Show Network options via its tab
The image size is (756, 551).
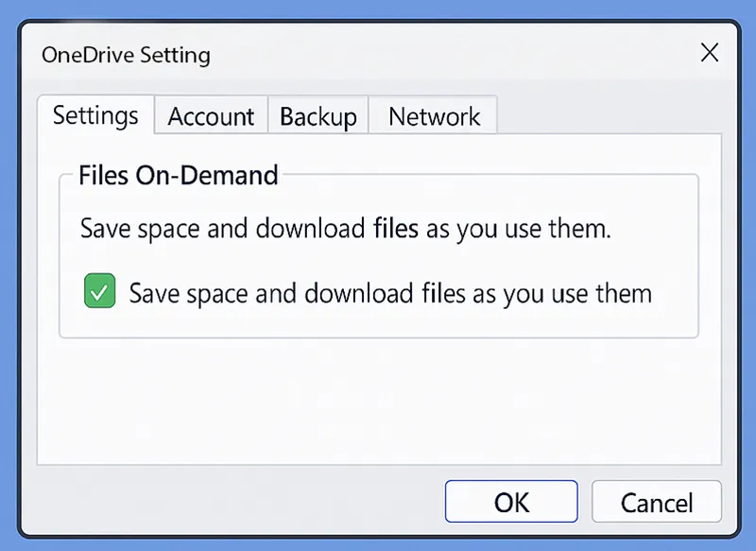(x=434, y=116)
